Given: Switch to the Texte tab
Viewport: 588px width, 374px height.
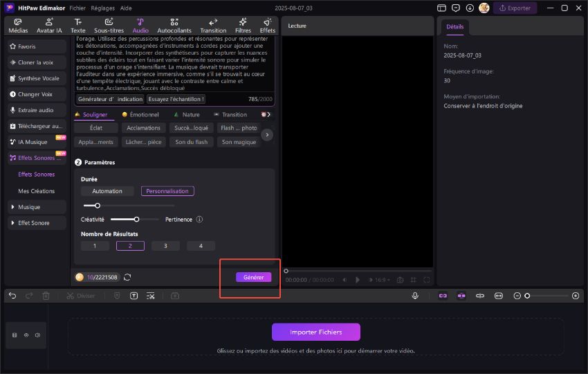Looking at the screenshot, I should pos(78,26).
